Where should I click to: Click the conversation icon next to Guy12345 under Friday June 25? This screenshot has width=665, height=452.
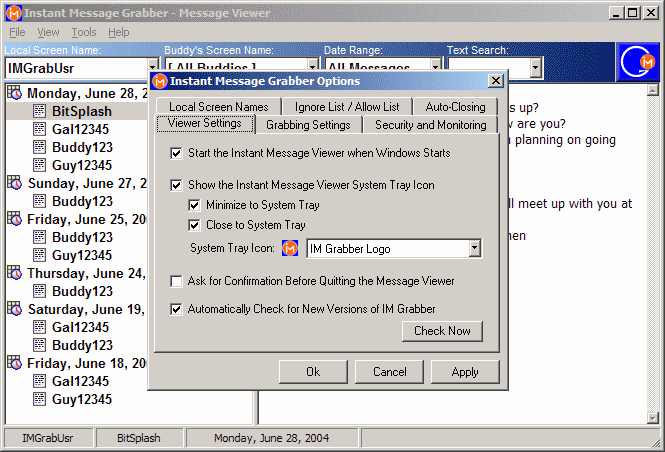39,255
